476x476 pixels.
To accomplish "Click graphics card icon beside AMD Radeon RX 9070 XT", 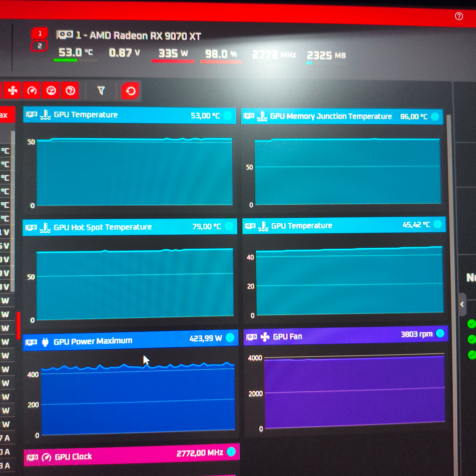I will [65, 35].
